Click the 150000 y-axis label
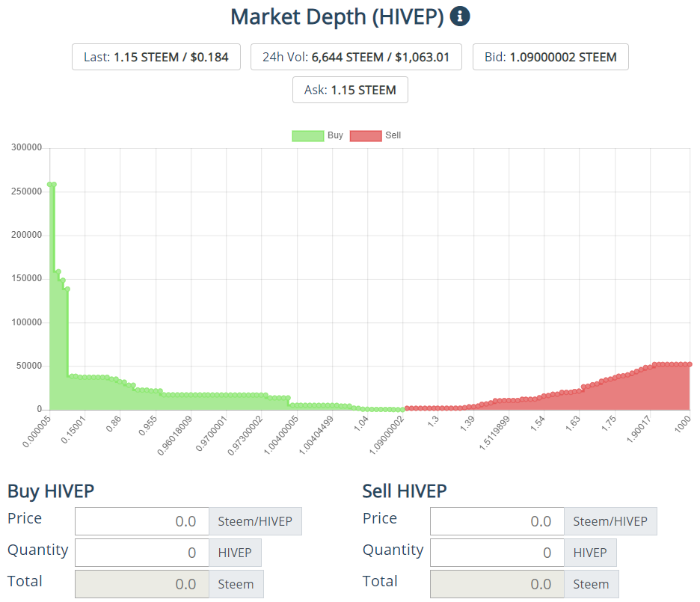The width and height of the screenshot is (700, 602). pos(26,278)
